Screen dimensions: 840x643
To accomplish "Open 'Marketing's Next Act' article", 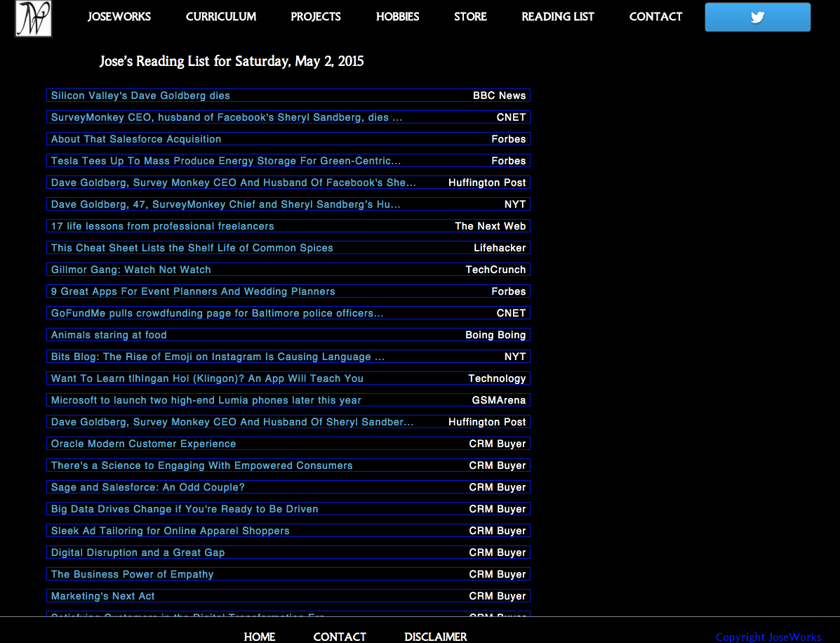I will click(x=102, y=597).
